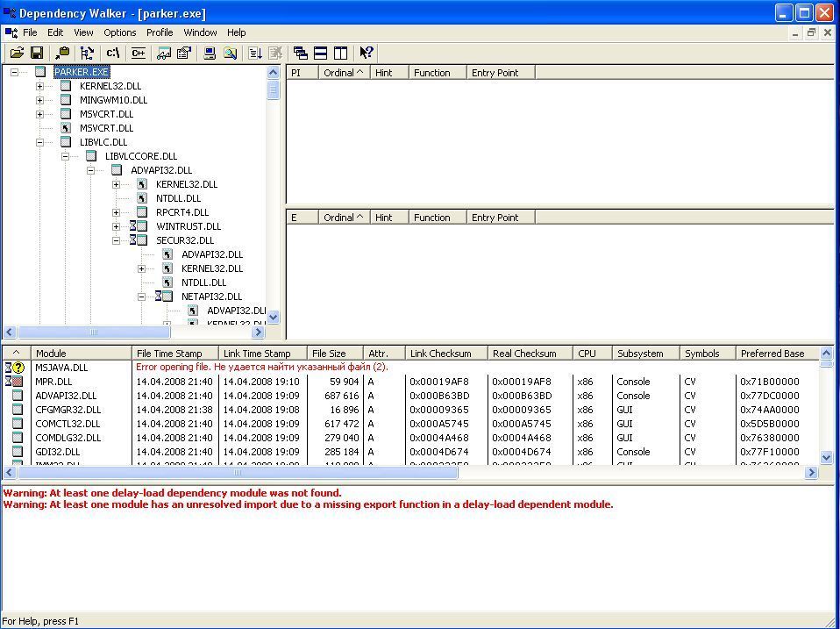Click the Open file toolbar icon
This screenshot has height=629, width=840.
[x=17, y=54]
